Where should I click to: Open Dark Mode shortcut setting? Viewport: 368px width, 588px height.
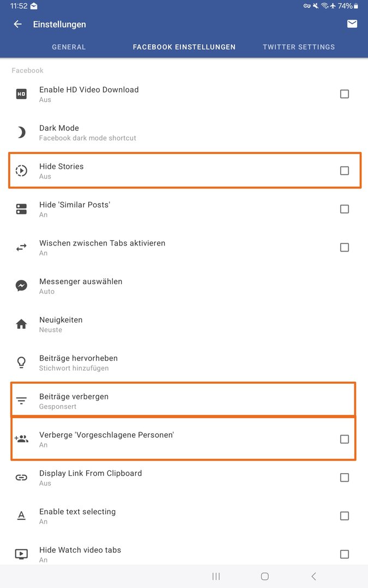tap(184, 132)
